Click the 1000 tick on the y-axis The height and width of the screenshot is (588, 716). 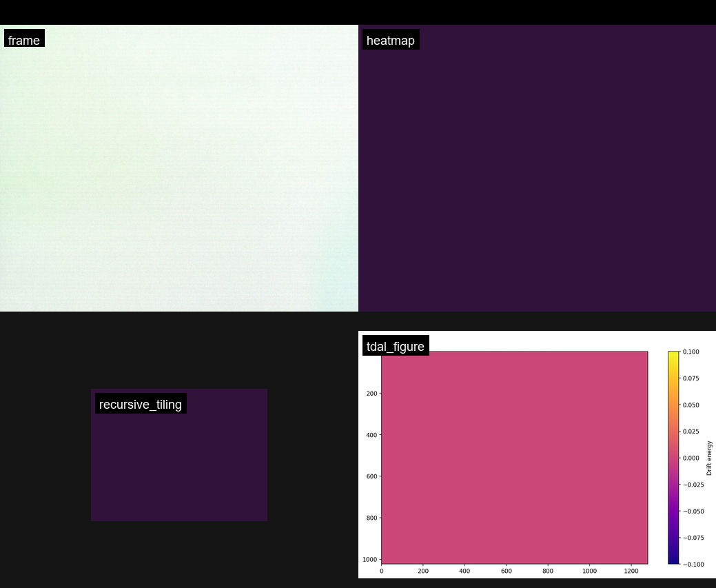(369, 559)
